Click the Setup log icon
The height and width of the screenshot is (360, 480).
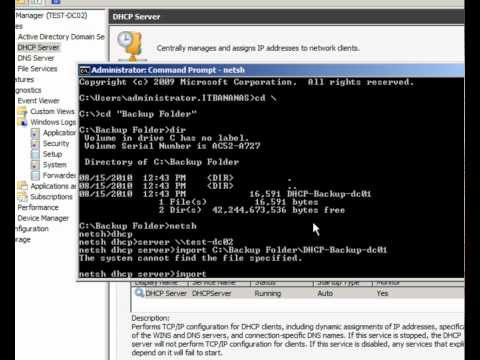click(x=35, y=154)
